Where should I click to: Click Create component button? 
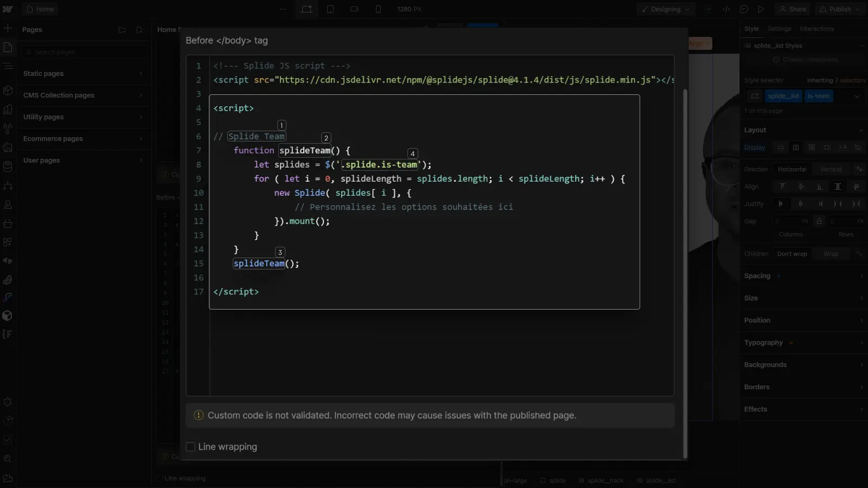pyautogui.click(x=805, y=60)
